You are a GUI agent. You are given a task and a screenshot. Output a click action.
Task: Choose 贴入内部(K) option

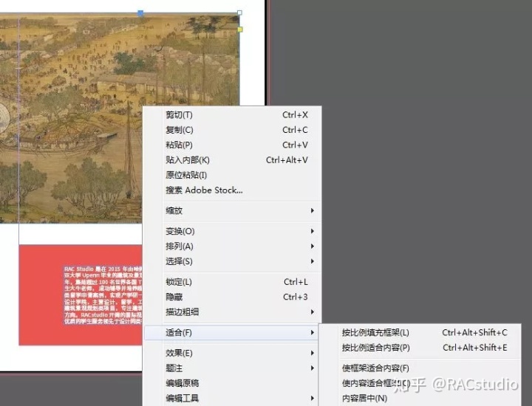(x=233, y=160)
